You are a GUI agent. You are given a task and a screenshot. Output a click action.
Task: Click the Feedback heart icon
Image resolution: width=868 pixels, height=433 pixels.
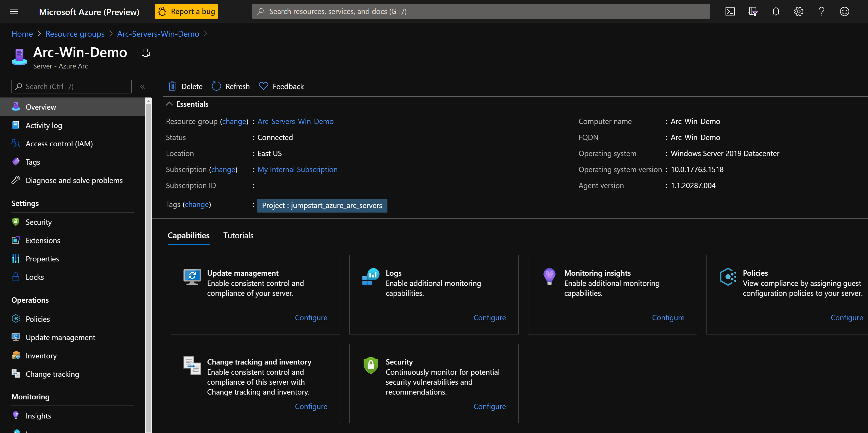pos(264,86)
